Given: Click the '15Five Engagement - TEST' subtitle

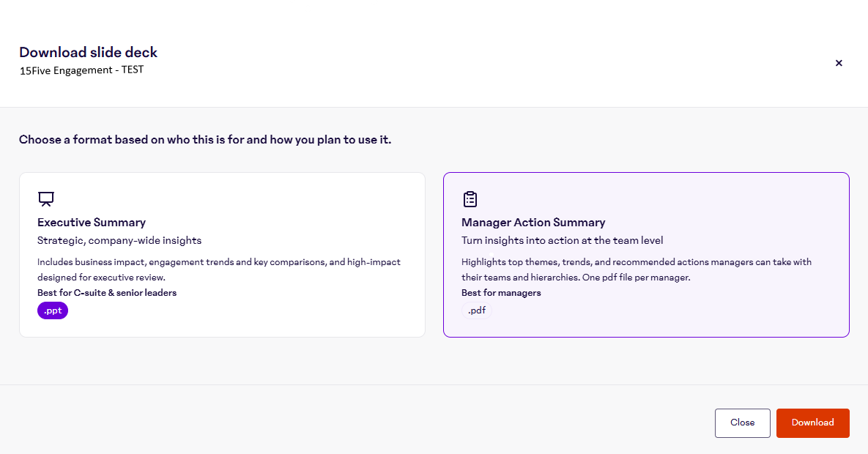Looking at the screenshot, I should tap(81, 70).
